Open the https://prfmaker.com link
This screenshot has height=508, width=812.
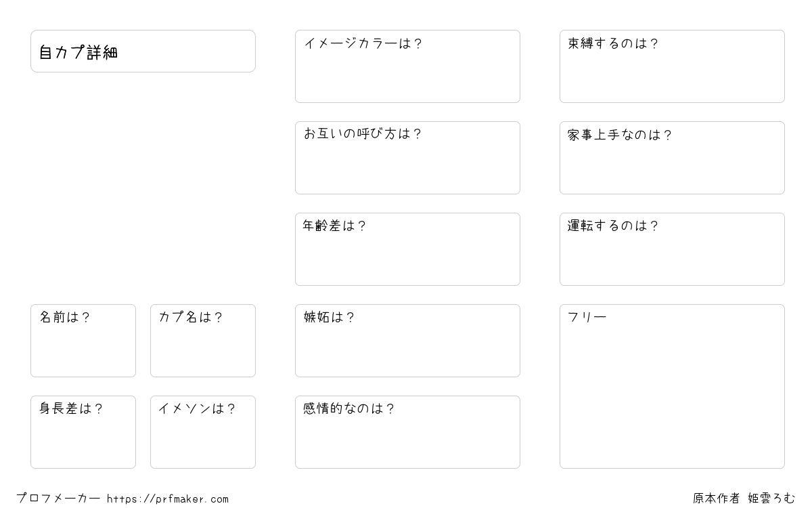tap(168, 499)
